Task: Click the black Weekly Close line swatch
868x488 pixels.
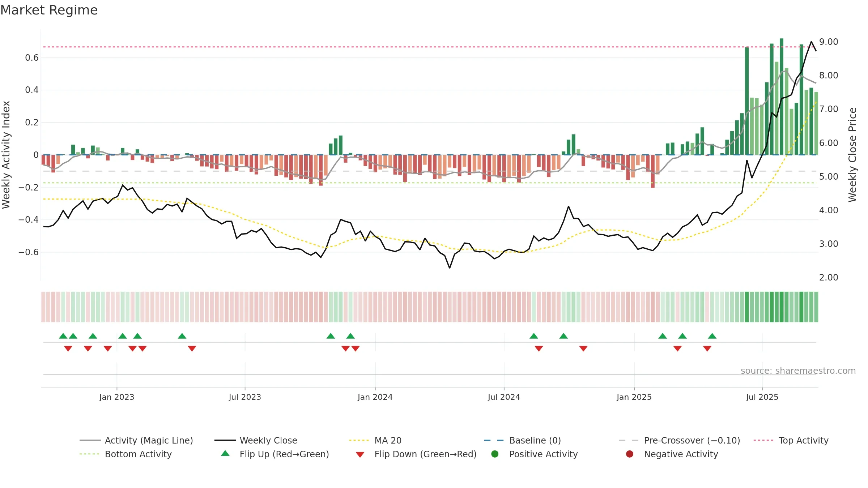Action: pyautogui.click(x=225, y=440)
